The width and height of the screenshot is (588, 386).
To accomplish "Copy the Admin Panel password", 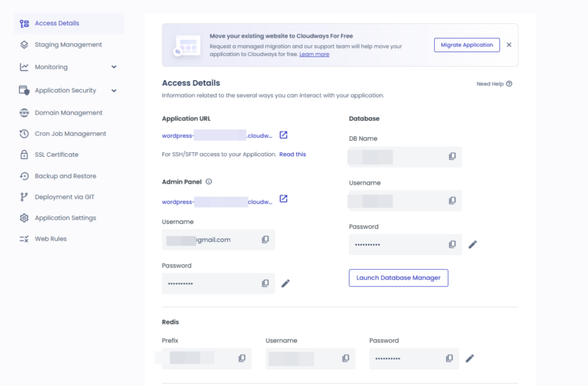I will click(265, 284).
